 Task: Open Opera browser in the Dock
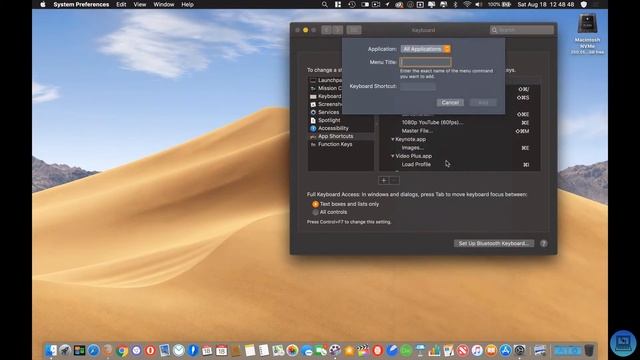click(x=150, y=350)
